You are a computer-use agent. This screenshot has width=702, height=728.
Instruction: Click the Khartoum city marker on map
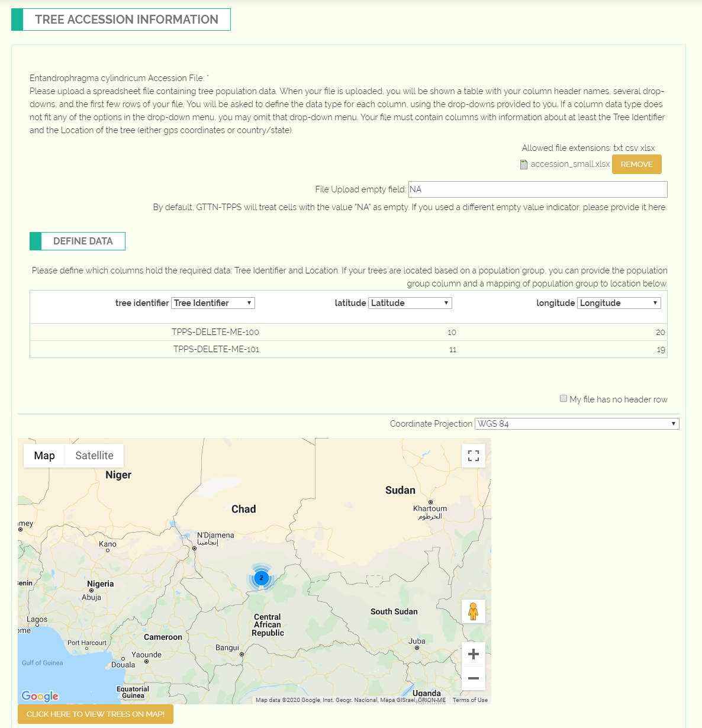pyautogui.click(x=430, y=502)
